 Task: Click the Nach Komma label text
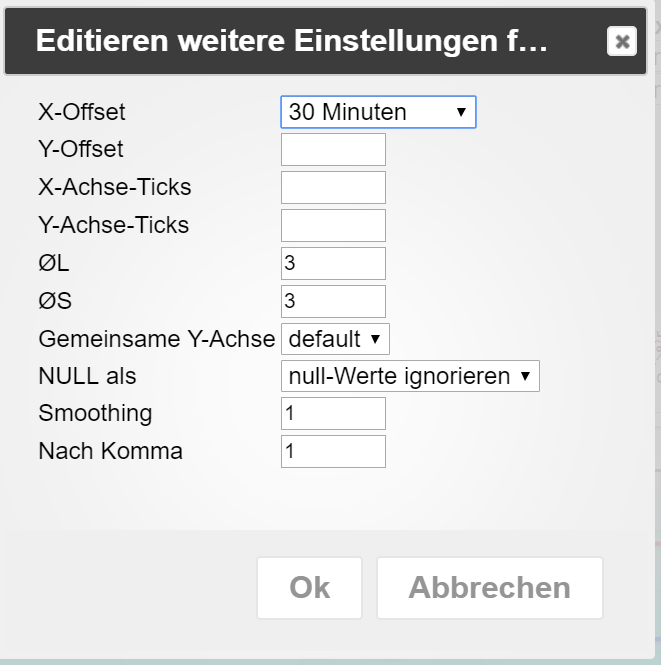[x=110, y=451]
